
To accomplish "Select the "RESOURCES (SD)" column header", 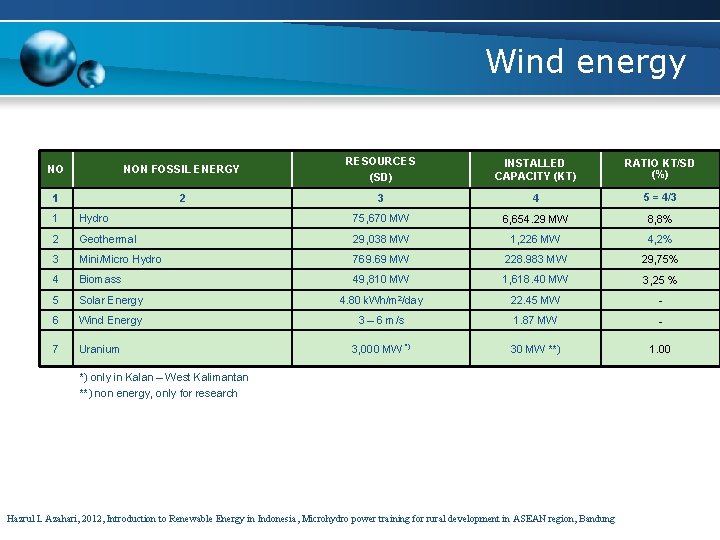I will click(x=381, y=169).
